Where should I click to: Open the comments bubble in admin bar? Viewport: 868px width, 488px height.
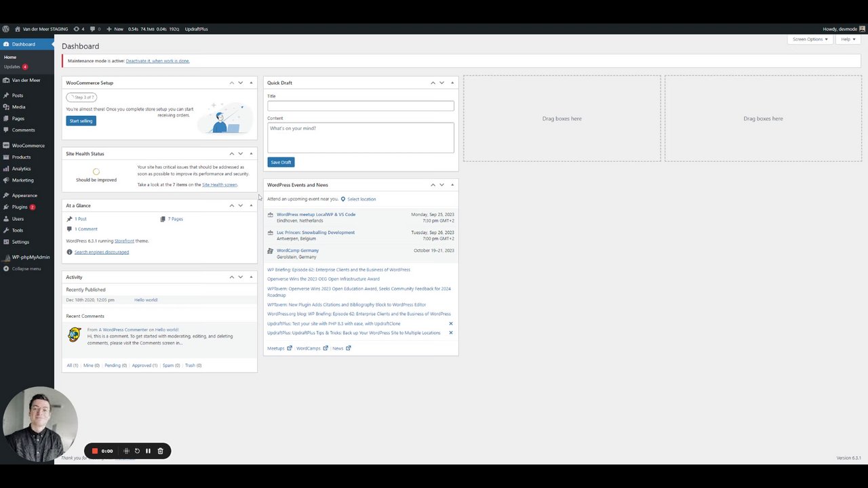tap(94, 29)
